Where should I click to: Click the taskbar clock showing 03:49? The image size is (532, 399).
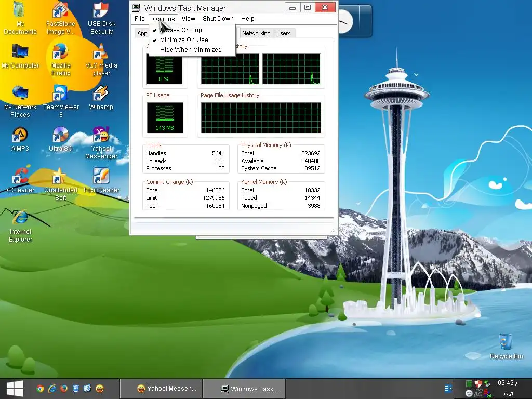(x=507, y=383)
